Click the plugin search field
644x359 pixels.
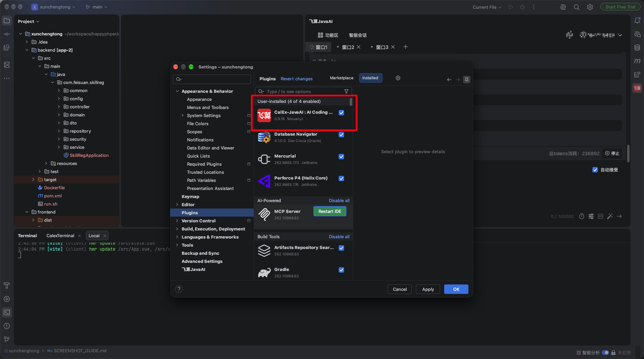point(303,91)
